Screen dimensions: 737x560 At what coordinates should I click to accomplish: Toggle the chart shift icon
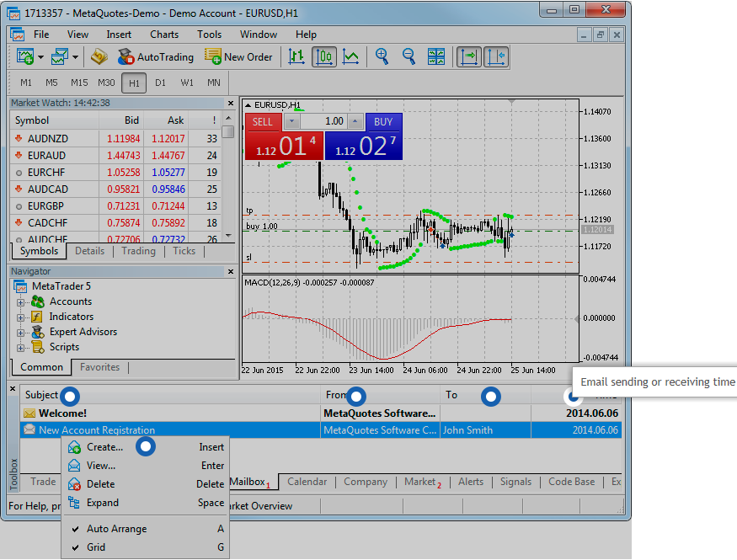point(496,57)
